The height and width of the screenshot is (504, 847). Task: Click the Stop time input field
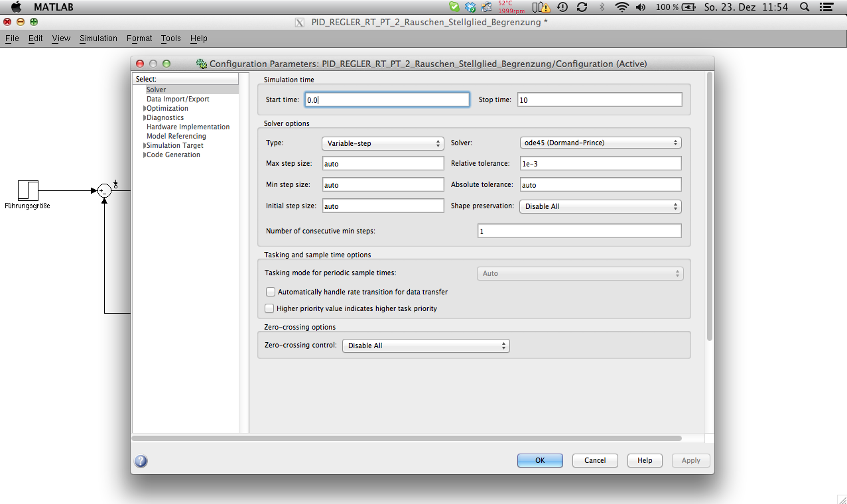[599, 99]
